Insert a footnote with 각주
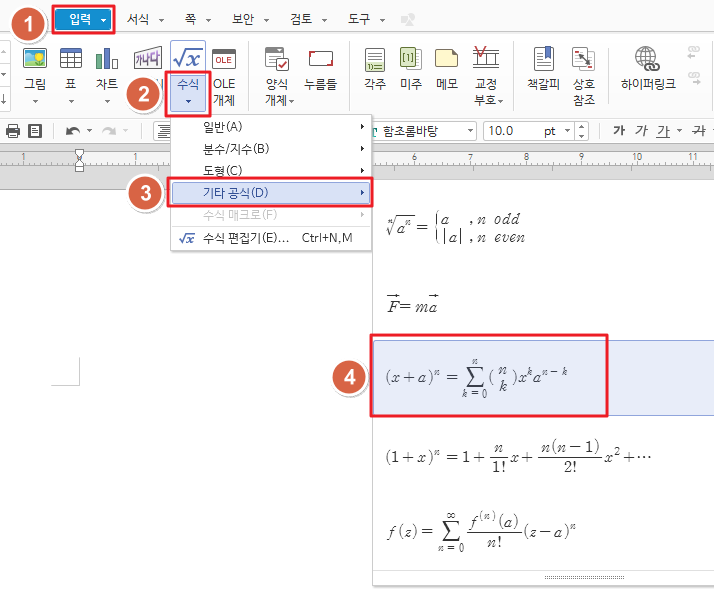Screen dimensions: 714x596 point(375,60)
